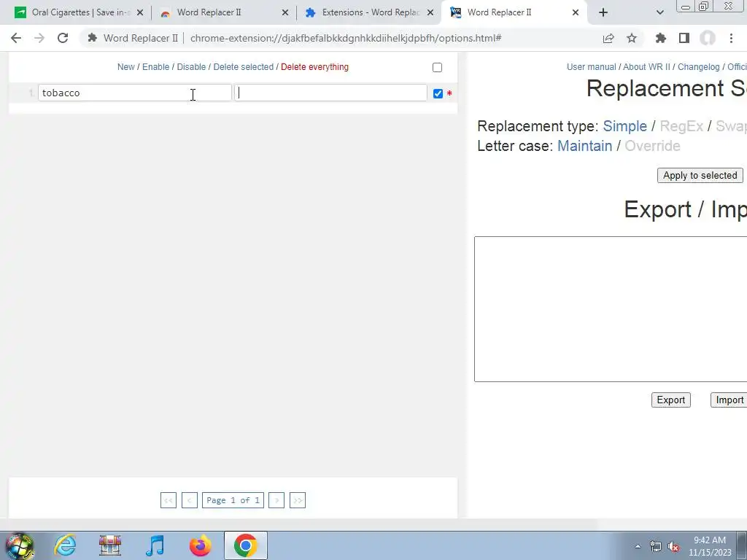Open the Windows Start button
Viewport: 747px width, 560px height.
pos(19,545)
